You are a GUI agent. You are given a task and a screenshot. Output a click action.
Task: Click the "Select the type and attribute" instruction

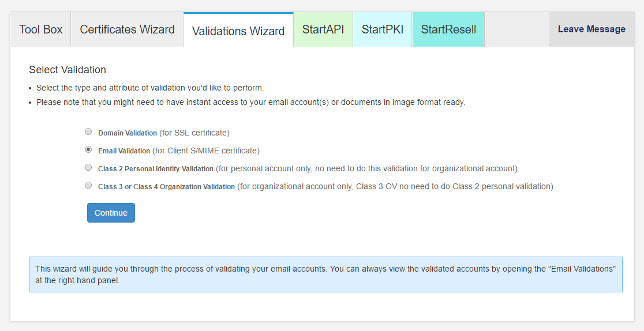coord(150,88)
